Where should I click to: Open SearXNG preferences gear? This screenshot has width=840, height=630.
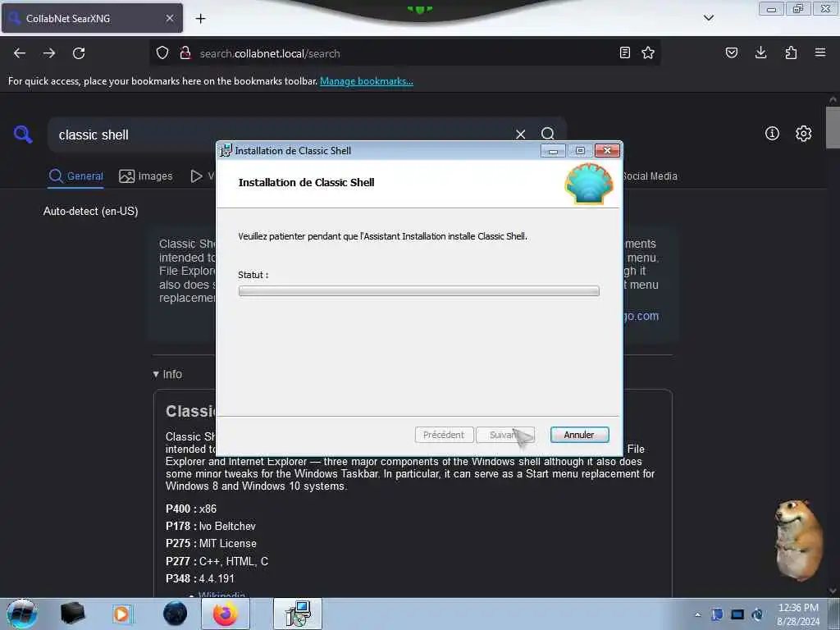pos(804,134)
